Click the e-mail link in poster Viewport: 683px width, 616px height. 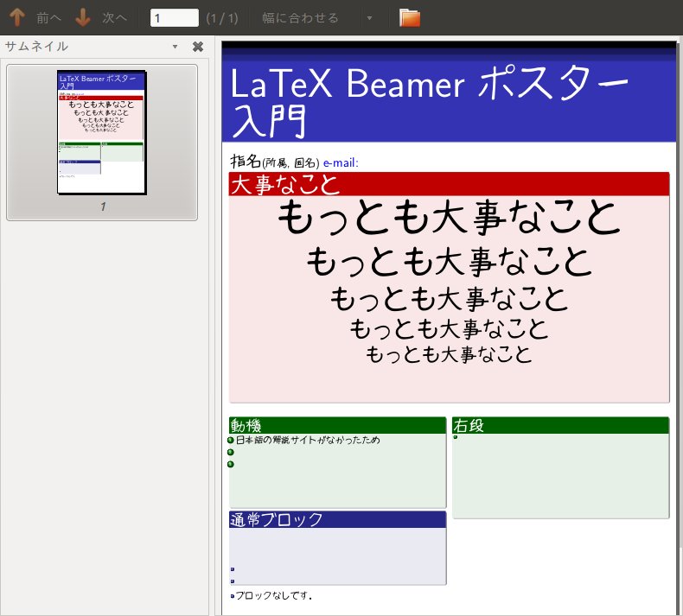[x=341, y=162]
